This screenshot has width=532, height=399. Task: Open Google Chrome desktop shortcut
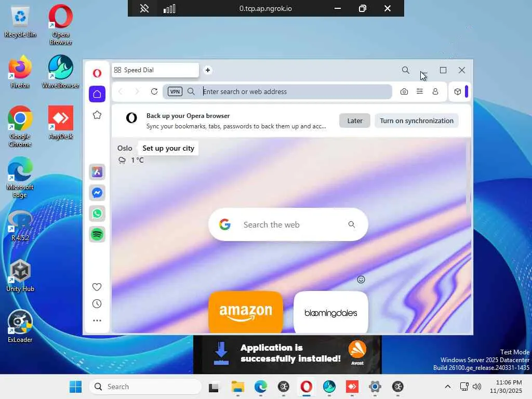click(20, 127)
